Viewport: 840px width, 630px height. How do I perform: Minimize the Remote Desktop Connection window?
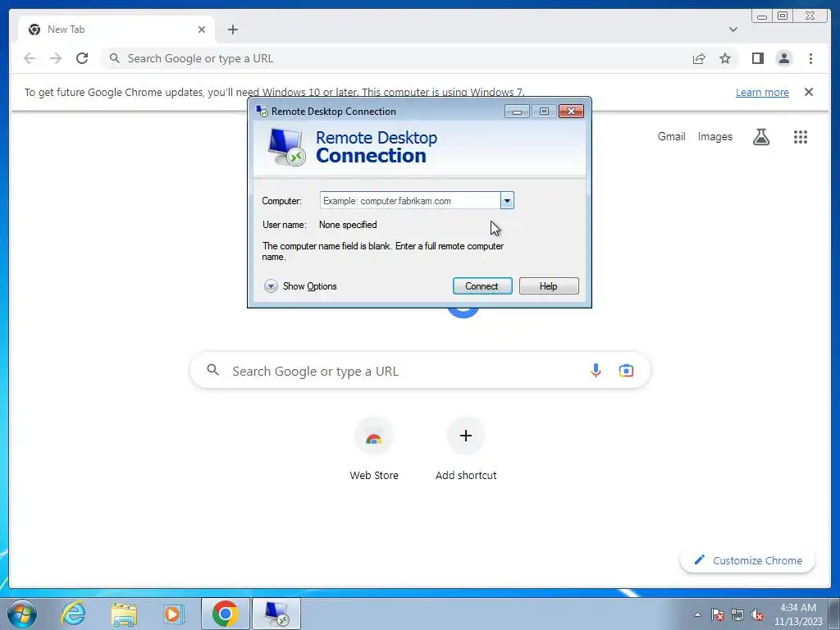click(517, 112)
